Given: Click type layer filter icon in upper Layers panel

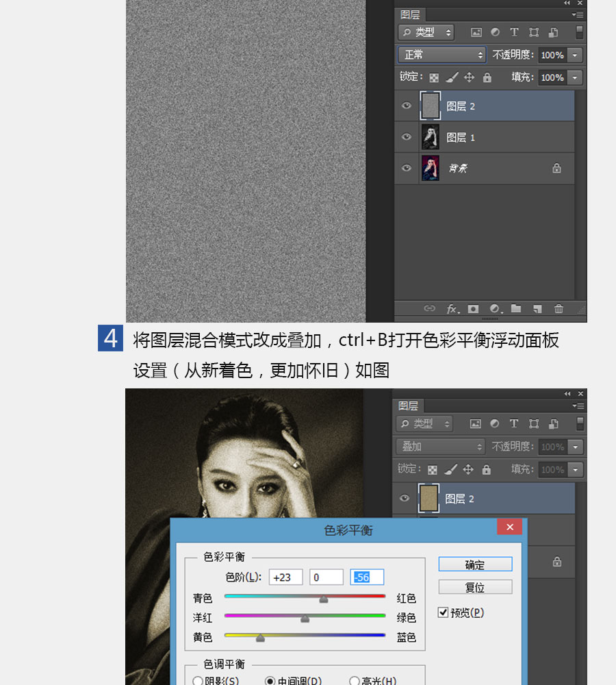Looking at the screenshot, I should pyautogui.click(x=514, y=32).
